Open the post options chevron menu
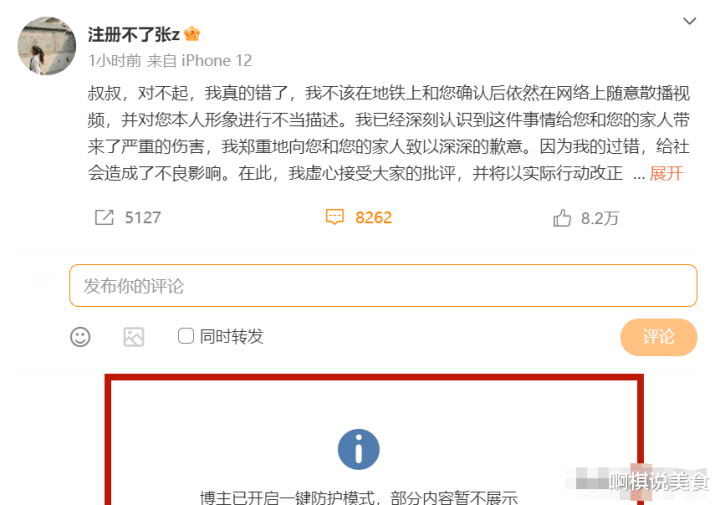Screen dimensions: 720x505 pyautogui.click(x=690, y=21)
